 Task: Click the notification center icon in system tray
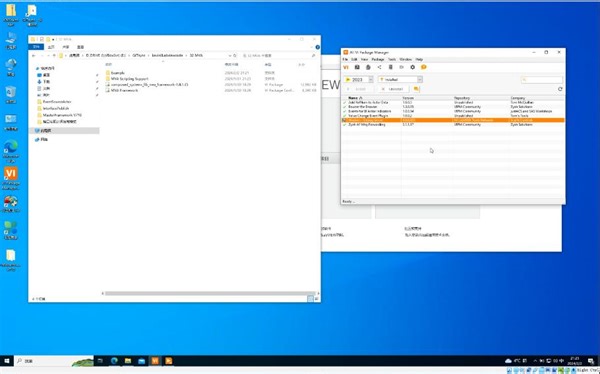tap(591, 361)
